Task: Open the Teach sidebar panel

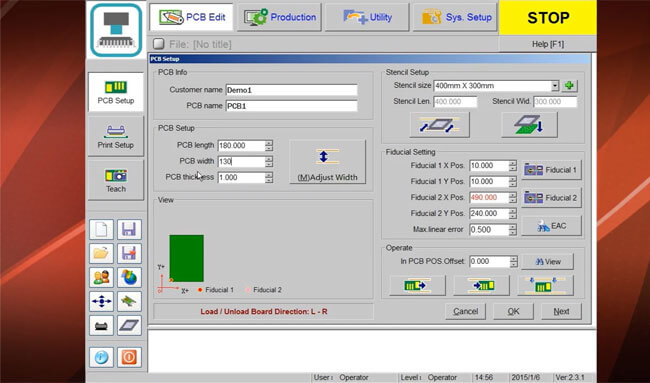Action: pyautogui.click(x=116, y=180)
